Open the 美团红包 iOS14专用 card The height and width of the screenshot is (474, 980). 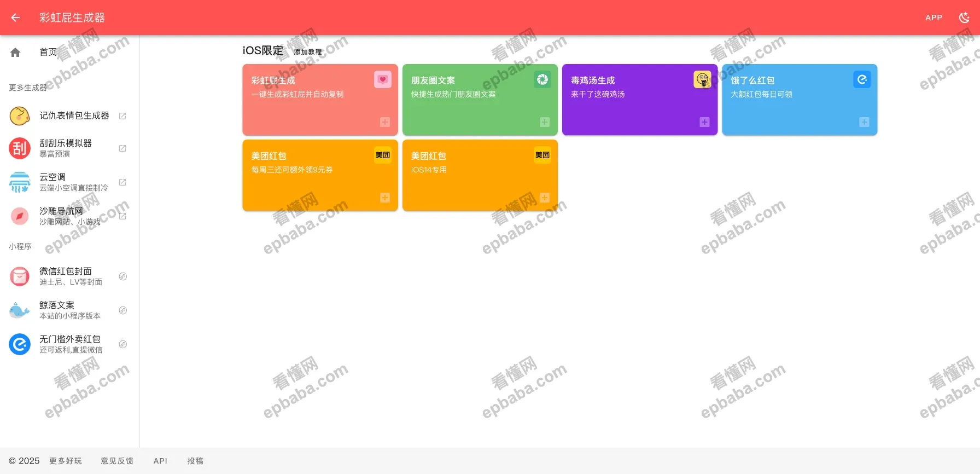(x=480, y=175)
